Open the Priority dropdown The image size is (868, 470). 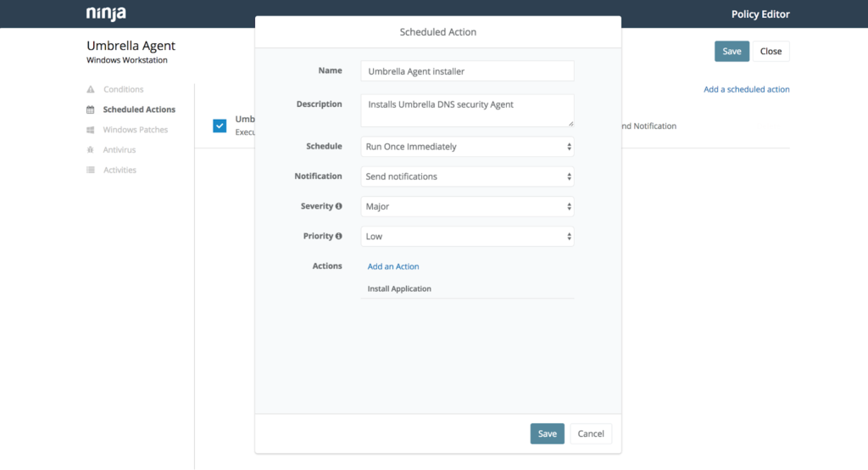tap(467, 237)
